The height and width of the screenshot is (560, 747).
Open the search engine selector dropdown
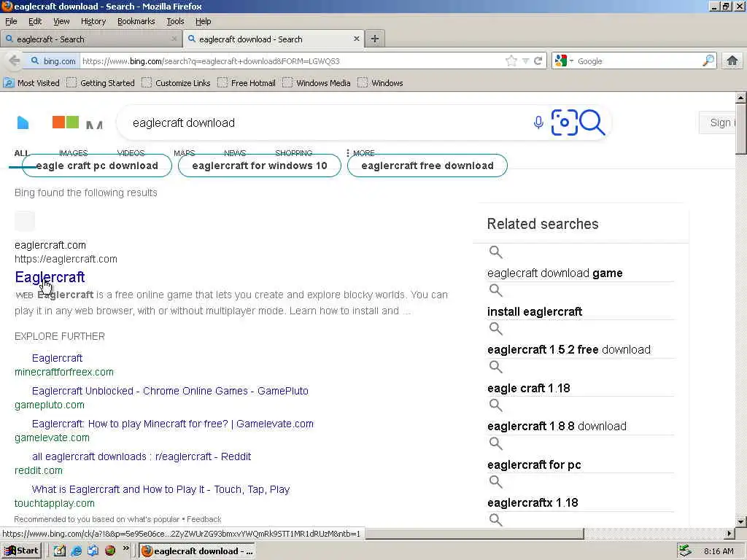(x=564, y=61)
